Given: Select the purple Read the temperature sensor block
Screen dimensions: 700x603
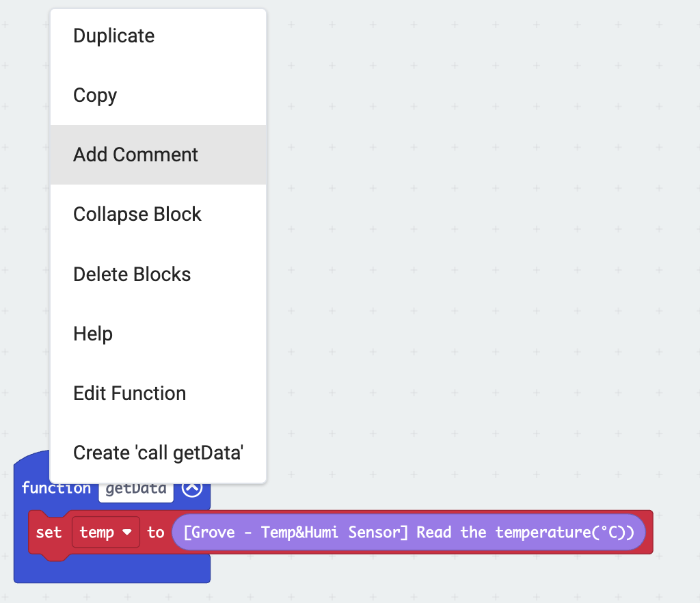Looking at the screenshot, I should tap(408, 533).
